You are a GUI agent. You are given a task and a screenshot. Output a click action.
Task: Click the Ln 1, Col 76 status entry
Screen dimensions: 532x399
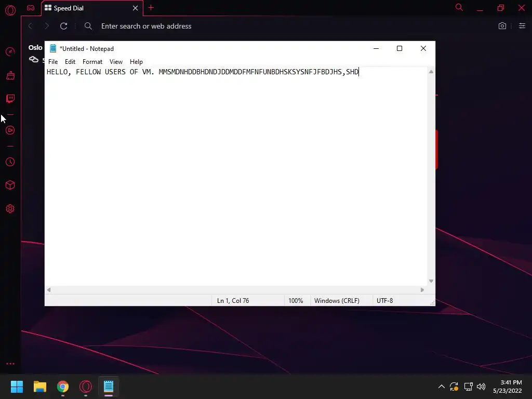[x=233, y=301]
